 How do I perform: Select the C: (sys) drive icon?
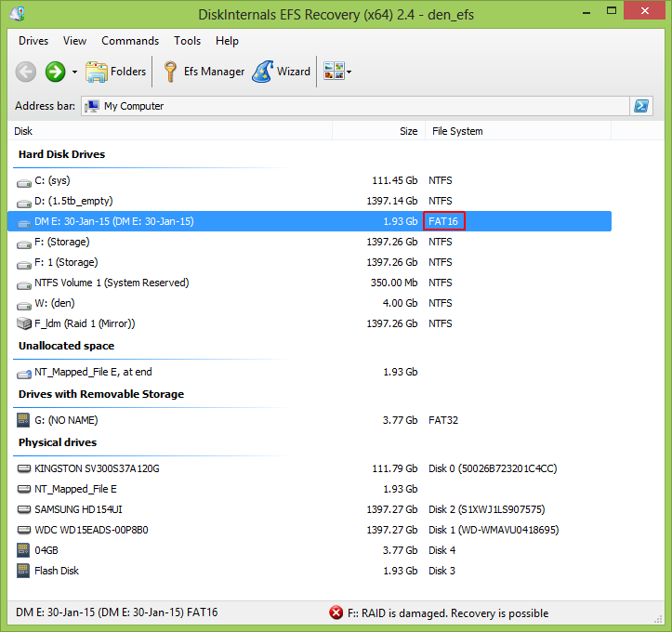coord(24,183)
